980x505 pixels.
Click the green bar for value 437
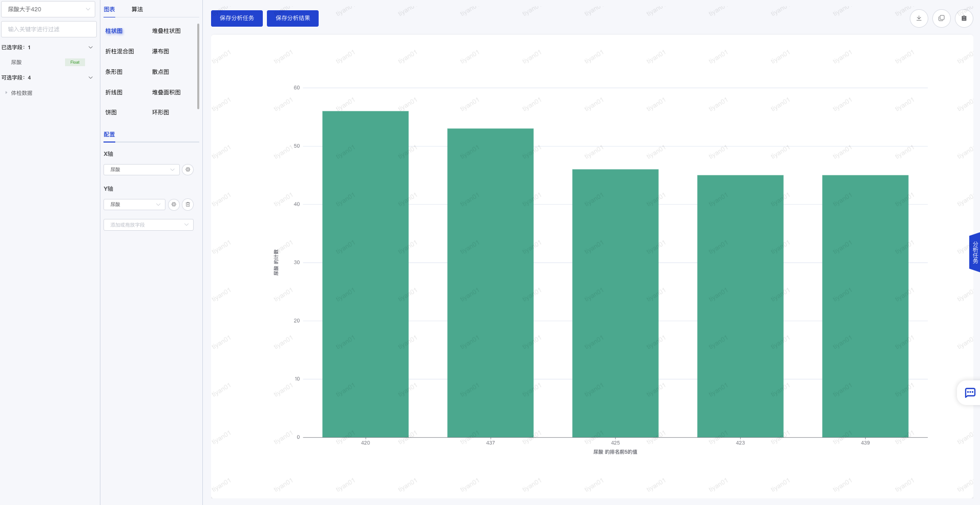[490, 282]
